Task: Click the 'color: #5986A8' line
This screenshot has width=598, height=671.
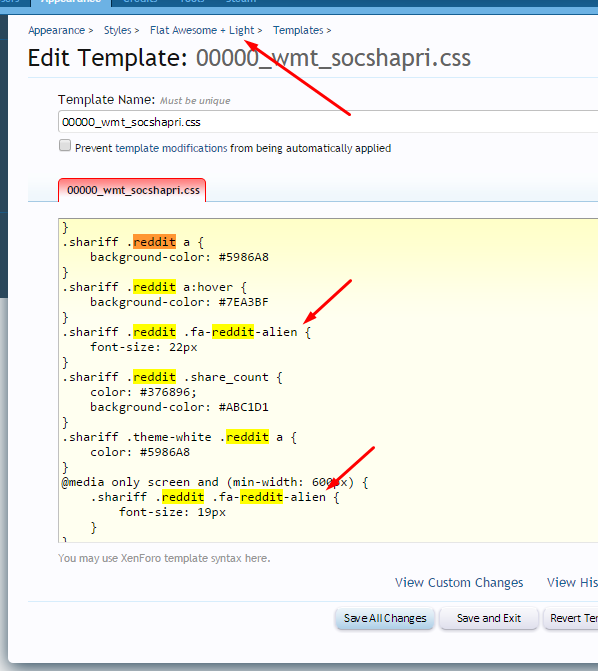Action: tap(140, 452)
